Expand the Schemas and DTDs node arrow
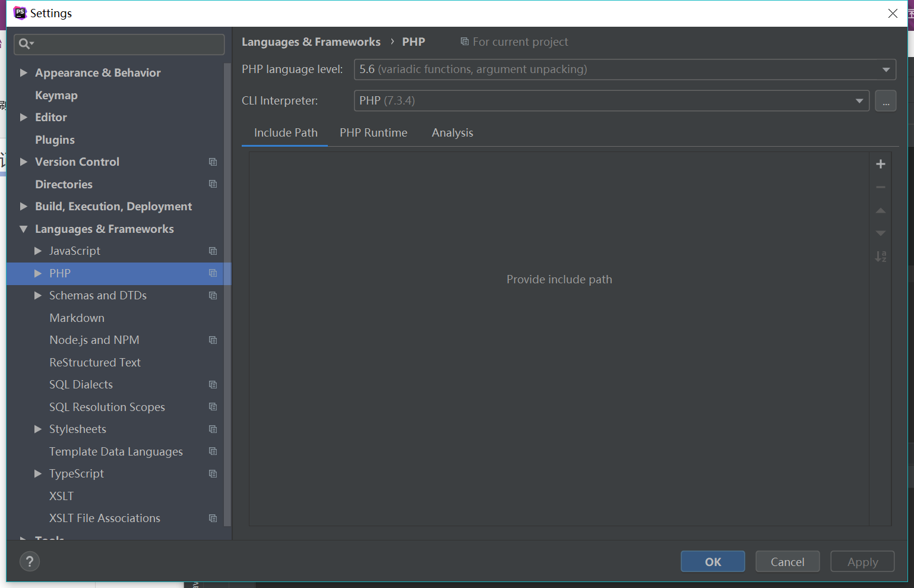The image size is (914, 588). tap(38, 295)
